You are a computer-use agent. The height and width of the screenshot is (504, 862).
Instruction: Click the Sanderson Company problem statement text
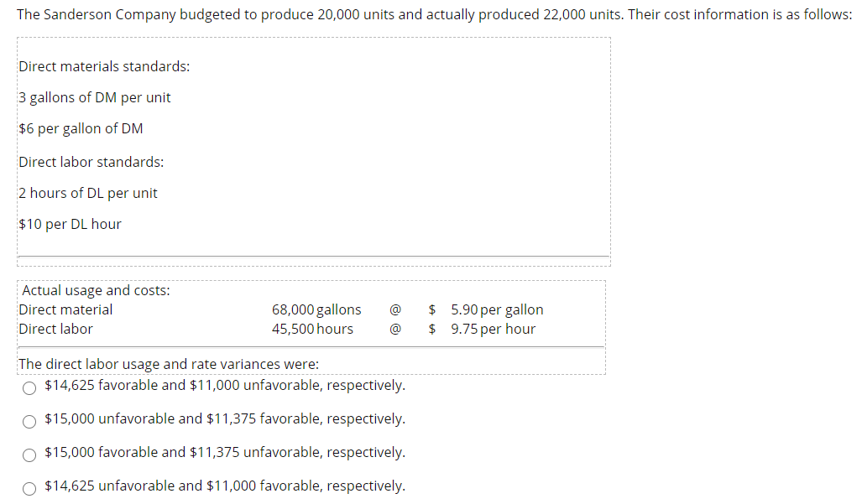point(434,14)
